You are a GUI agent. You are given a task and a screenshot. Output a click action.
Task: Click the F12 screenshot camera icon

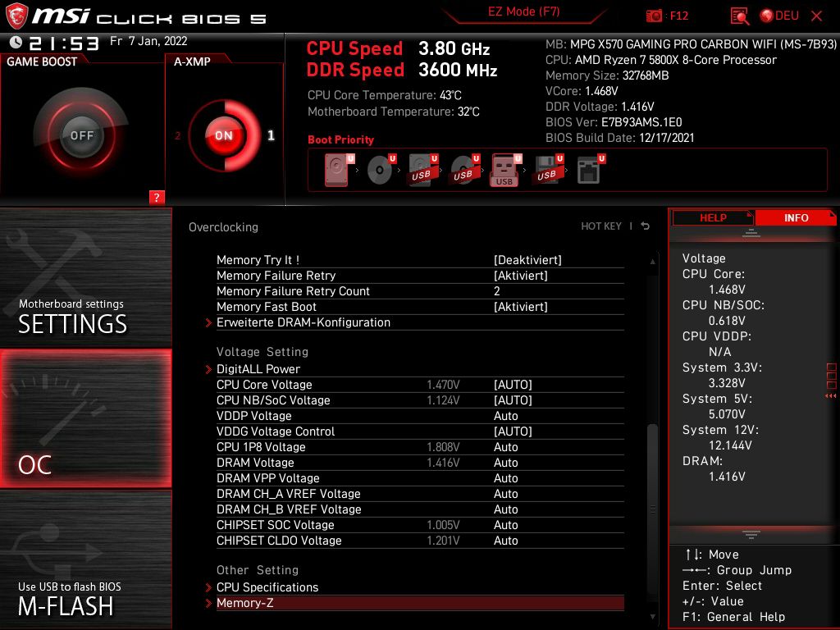coord(654,16)
